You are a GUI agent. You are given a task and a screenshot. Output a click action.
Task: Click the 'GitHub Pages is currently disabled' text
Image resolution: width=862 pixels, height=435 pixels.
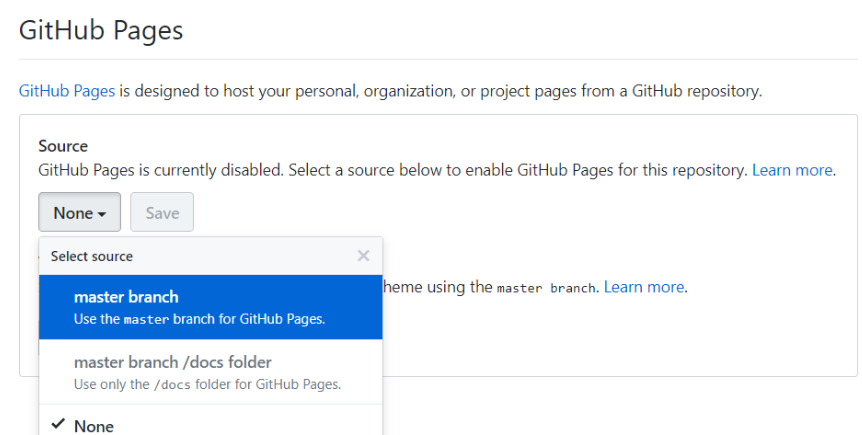[x=161, y=170]
